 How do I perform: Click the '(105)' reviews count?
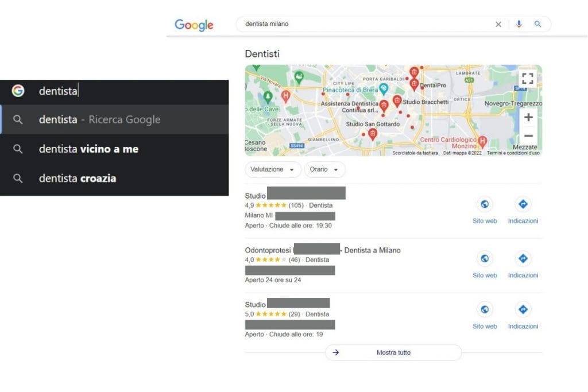click(x=296, y=205)
